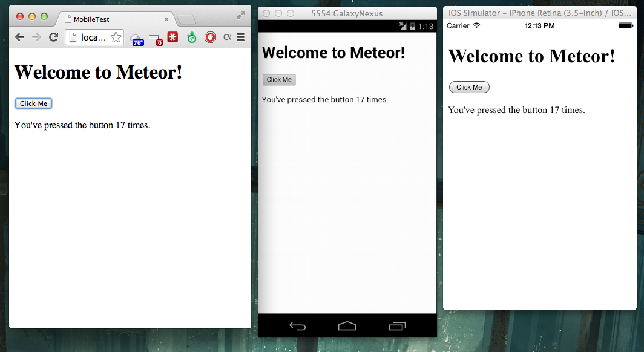Click Welcome to Meteor! heading in GalaxyNexus
The height and width of the screenshot is (352, 644).
pyautogui.click(x=333, y=53)
